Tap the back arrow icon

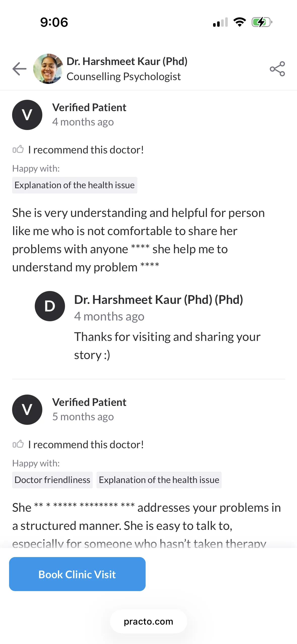[x=19, y=69]
